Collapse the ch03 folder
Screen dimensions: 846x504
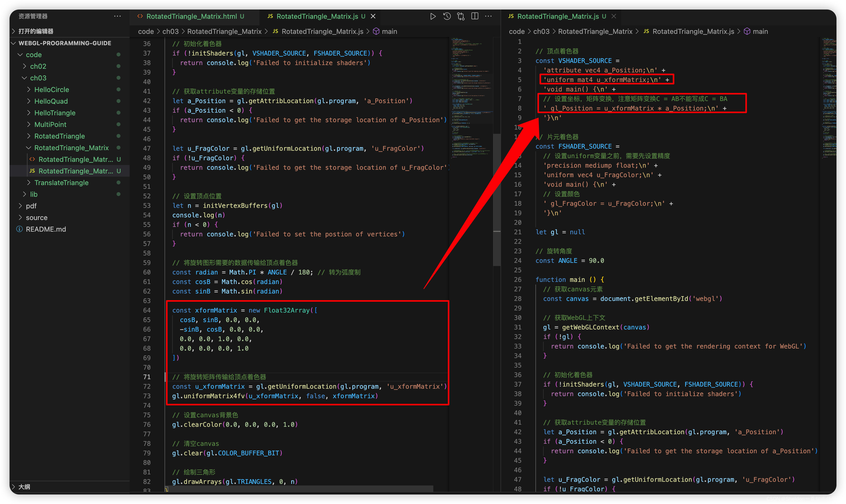[x=38, y=78]
